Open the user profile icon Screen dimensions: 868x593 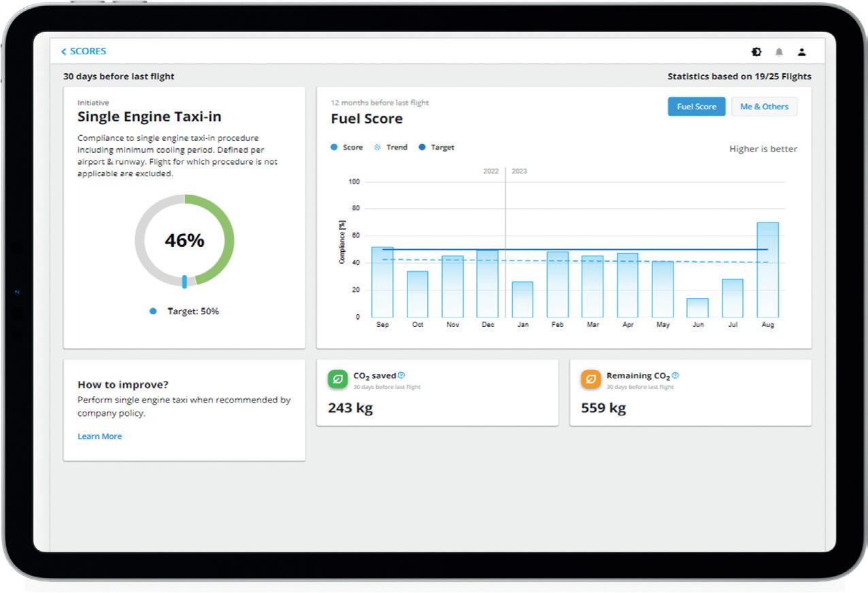[802, 52]
